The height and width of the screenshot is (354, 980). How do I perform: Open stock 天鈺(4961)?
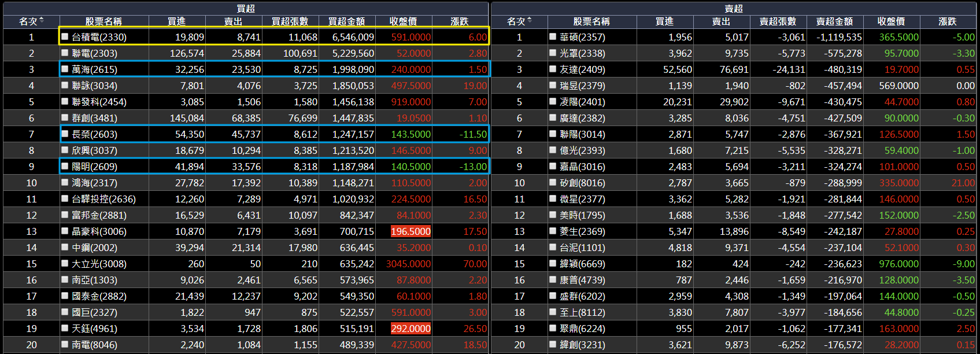[94, 329]
